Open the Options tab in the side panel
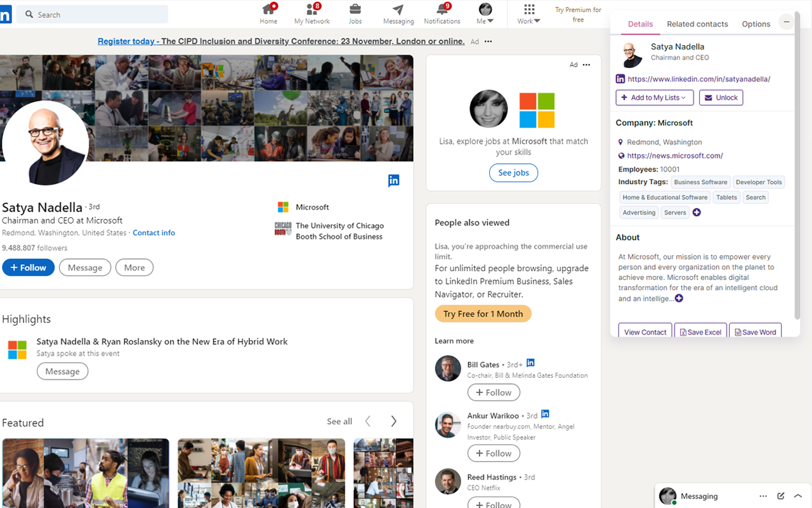 [756, 23]
